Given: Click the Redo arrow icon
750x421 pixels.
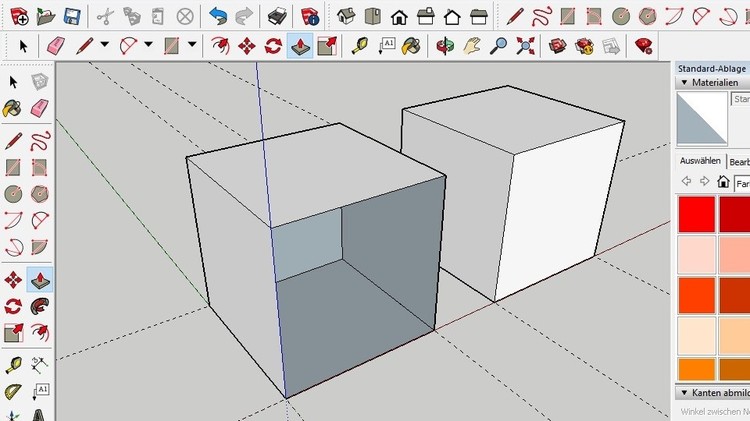Looking at the screenshot, I should 244,16.
